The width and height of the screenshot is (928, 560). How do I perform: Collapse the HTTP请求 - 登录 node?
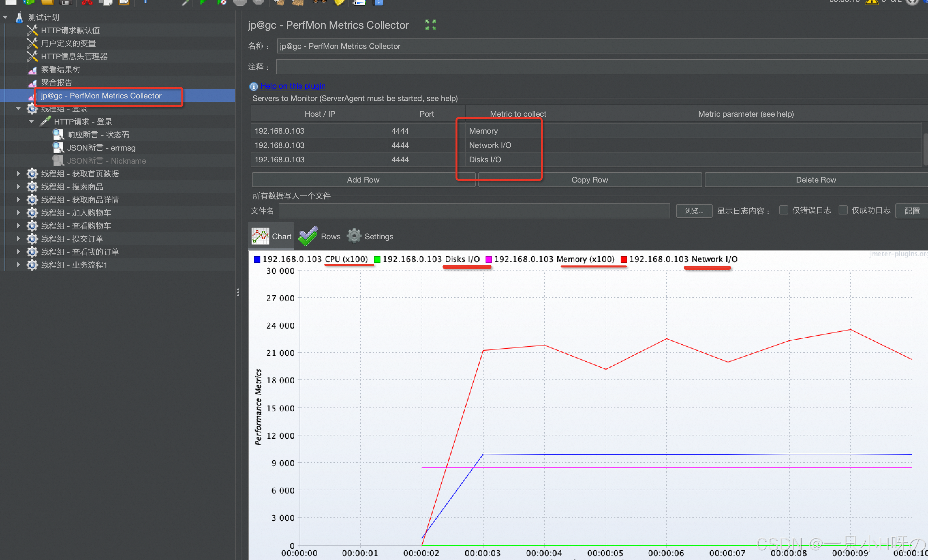tap(31, 122)
